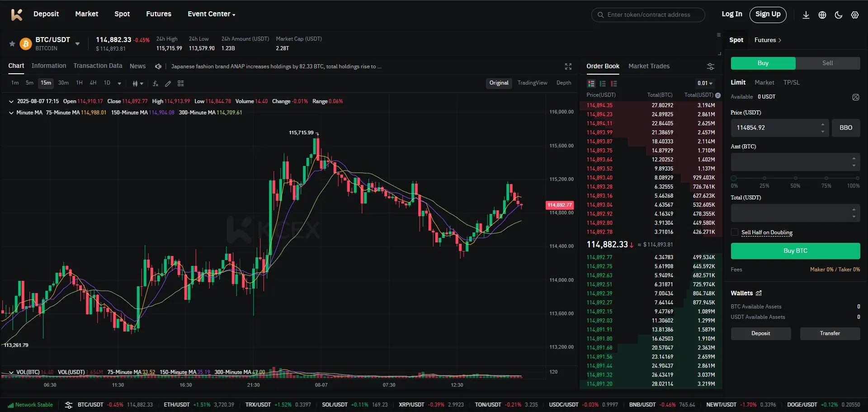The image size is (868, 412).
Task: Open more timeframes dropdown arrow
Action: [x=119, y=84]
